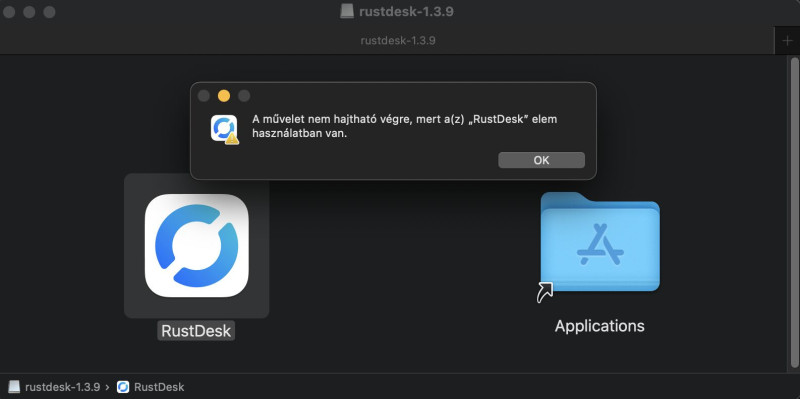800x399 pixels.
Task: Add a new Finder tab with plus button
Action: click(x=787, y=41)
